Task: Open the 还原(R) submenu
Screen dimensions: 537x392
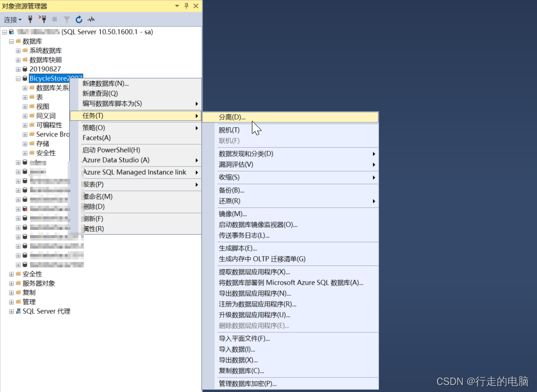Action: tap(291, 201)
